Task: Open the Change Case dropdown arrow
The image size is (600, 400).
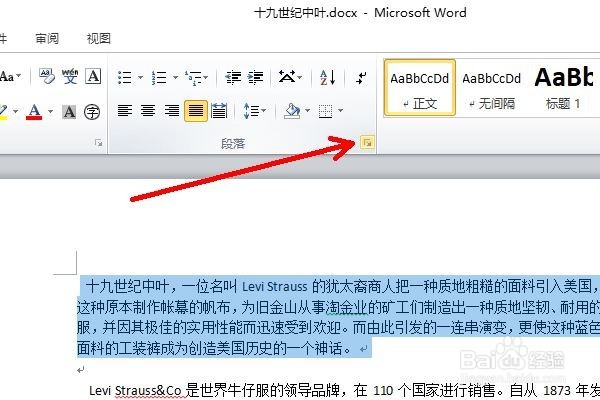Action: pos(19,77)
